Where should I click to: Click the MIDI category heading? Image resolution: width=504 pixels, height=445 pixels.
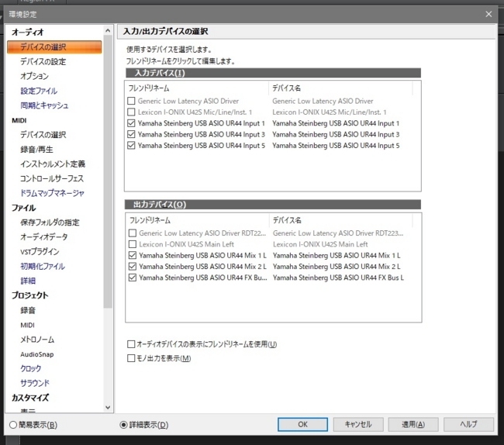tap(19, 120)
